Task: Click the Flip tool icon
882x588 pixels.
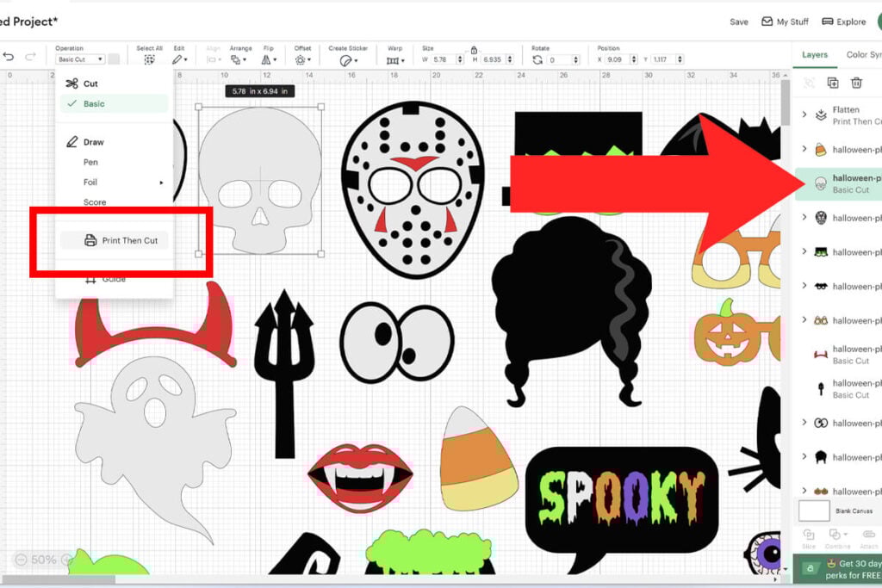Action: pos(267,60)
